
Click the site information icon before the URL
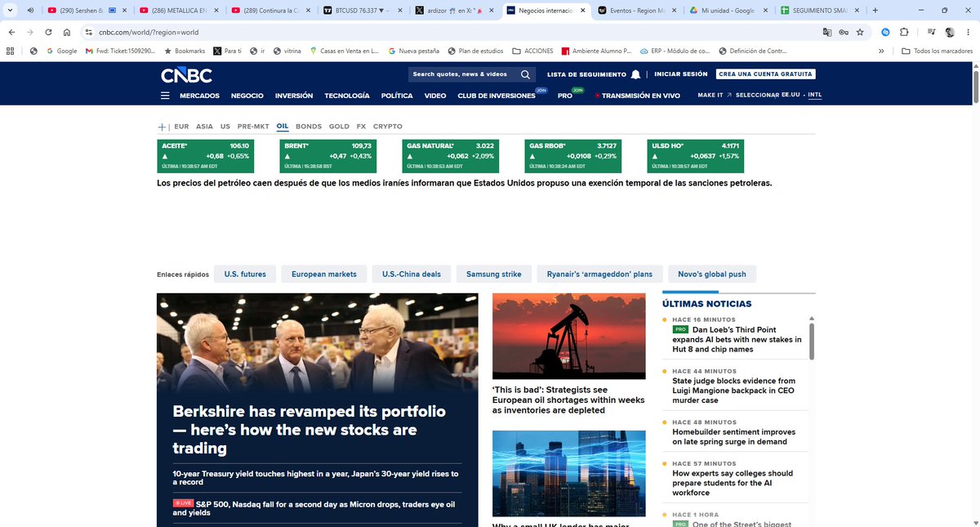90,32
